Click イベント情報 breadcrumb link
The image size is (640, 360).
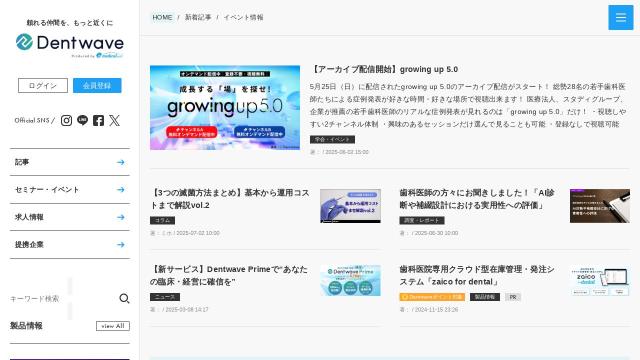click(243, 18)
